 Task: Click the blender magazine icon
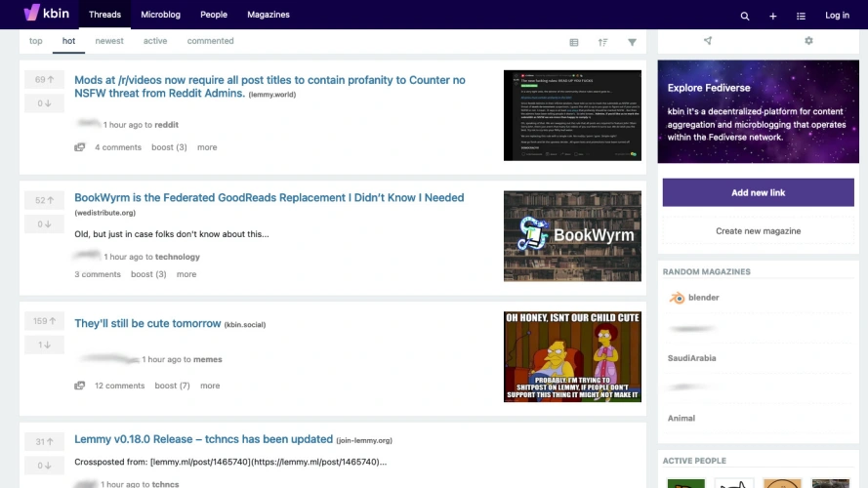(x=676, y=298)
